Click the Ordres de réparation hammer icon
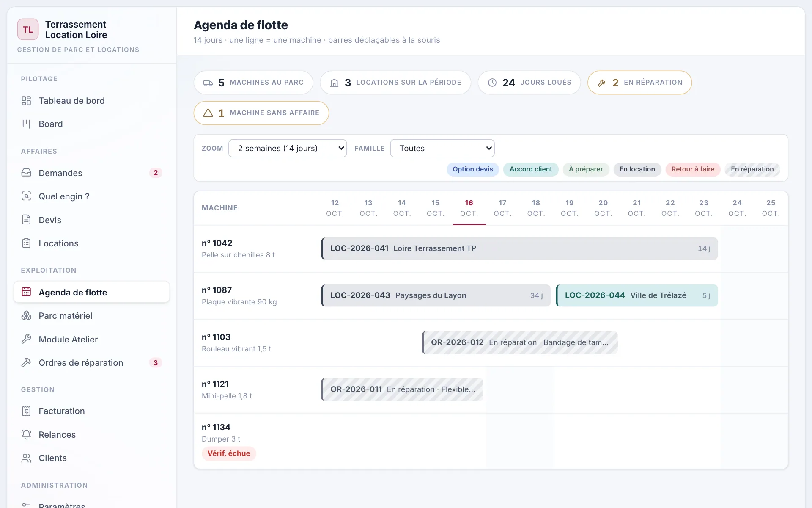Screen dimensions: 812x508 point(26,362)
